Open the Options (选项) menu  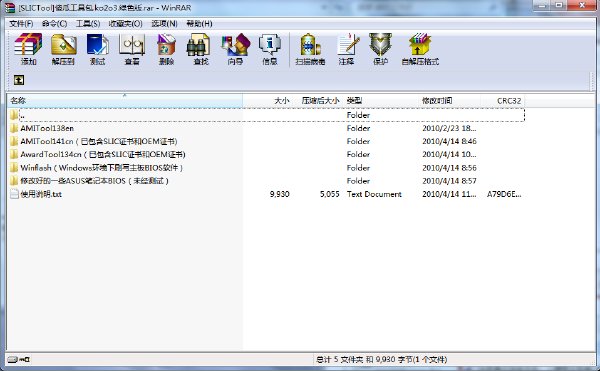(164, 24)
